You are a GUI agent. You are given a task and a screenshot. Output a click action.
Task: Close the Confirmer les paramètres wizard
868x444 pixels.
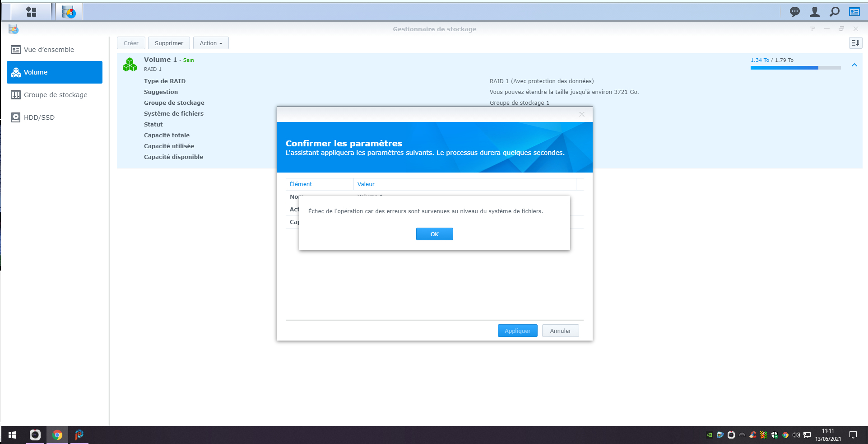tap(582, 114)
